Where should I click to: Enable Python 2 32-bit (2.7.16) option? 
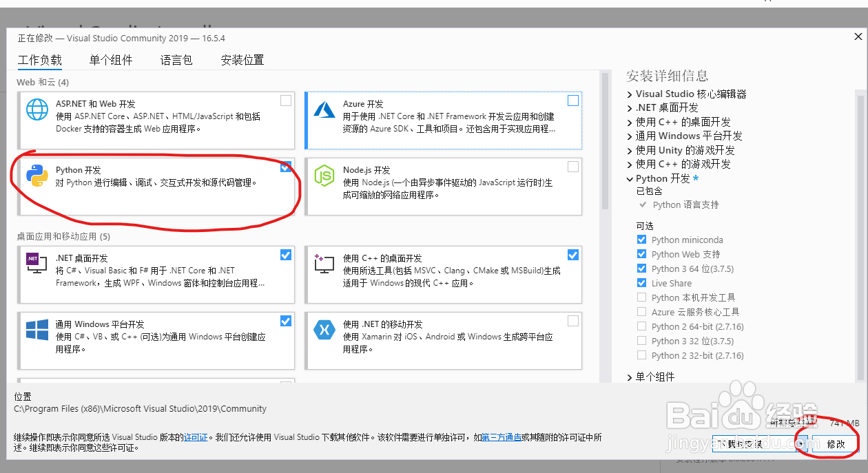[642, 355]
